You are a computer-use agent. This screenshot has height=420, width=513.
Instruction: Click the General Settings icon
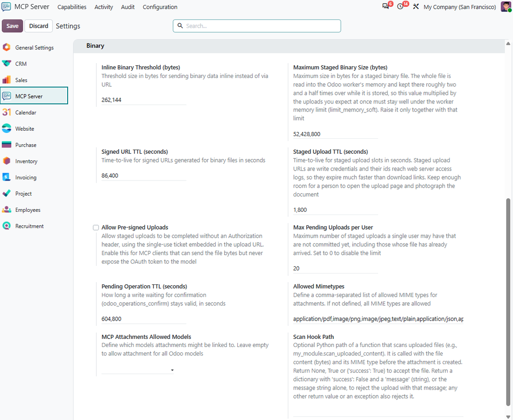tap(6, 47)
